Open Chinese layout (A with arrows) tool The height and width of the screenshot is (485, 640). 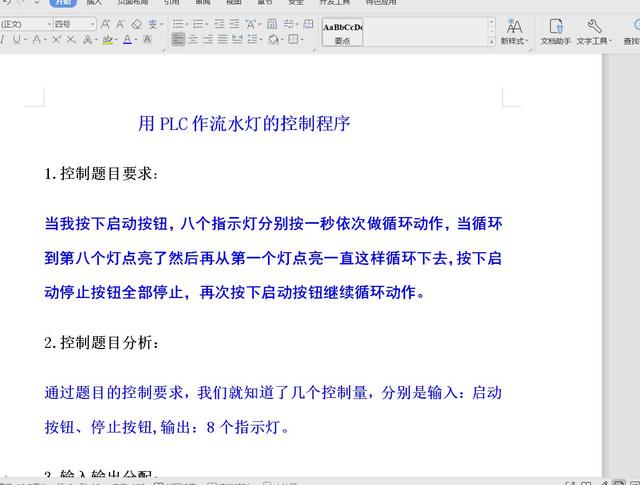point(251,24)
